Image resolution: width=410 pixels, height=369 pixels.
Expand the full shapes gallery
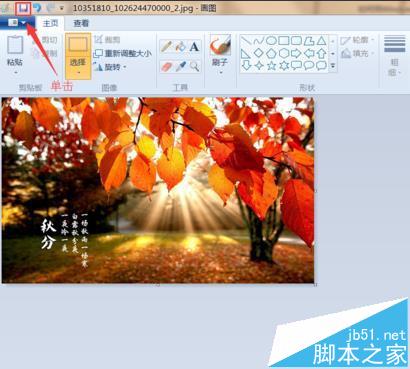333,66
